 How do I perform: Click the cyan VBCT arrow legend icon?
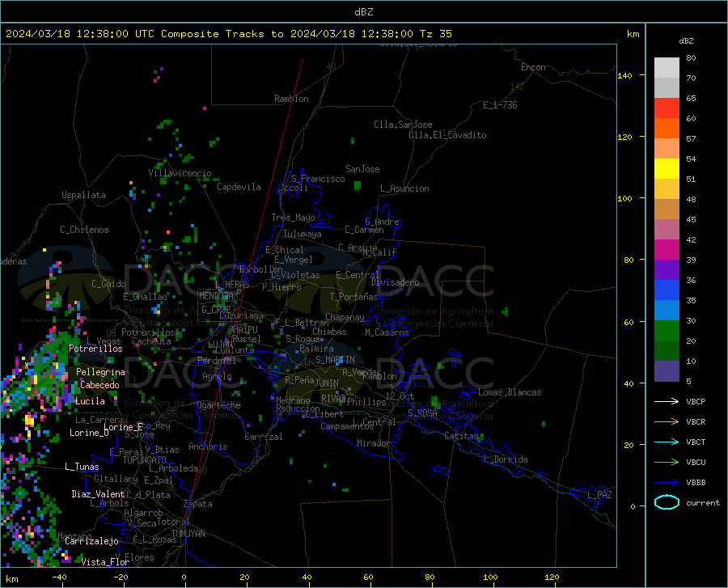coord(667,442)
